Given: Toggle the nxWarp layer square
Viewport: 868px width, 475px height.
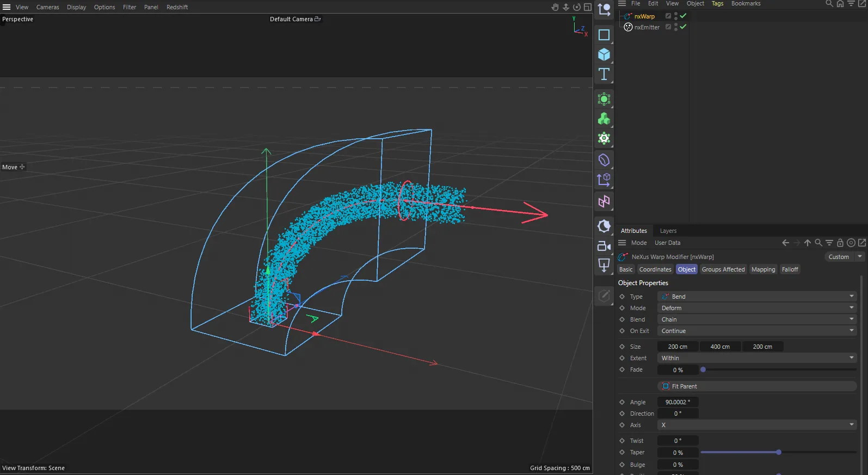Looking at the screenshot, I should click(x=668, y=16).
